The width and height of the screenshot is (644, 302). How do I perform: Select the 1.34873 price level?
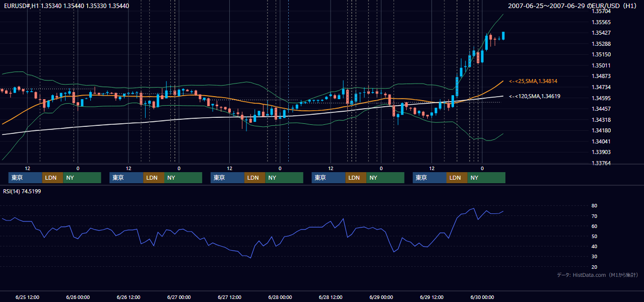601,76
